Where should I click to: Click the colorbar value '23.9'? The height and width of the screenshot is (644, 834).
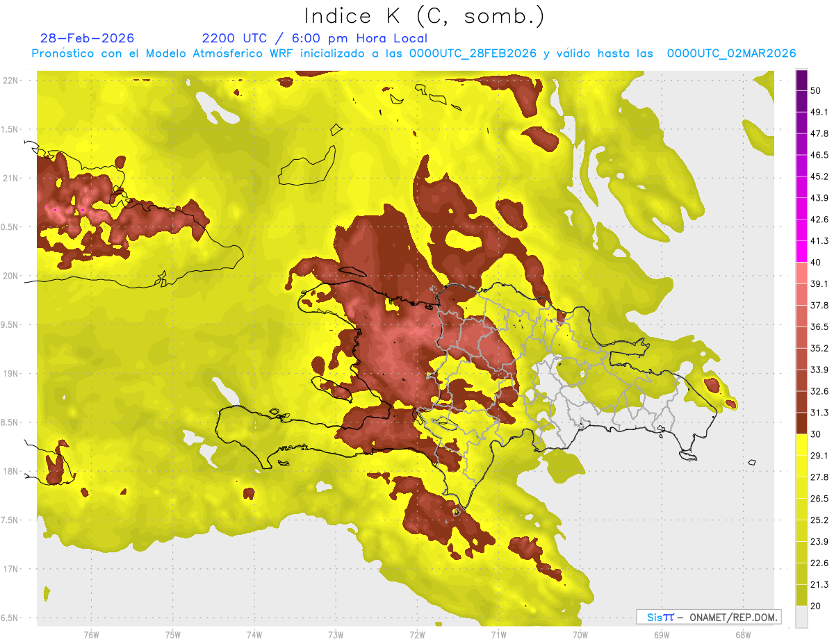(819, 541)
